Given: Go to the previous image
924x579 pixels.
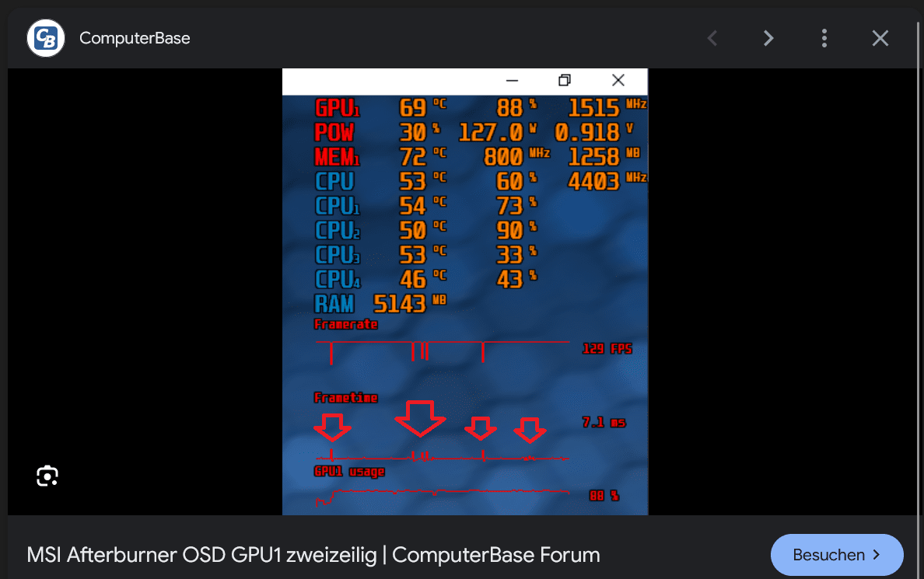Looking at the screenshot, I should (712, 38).
